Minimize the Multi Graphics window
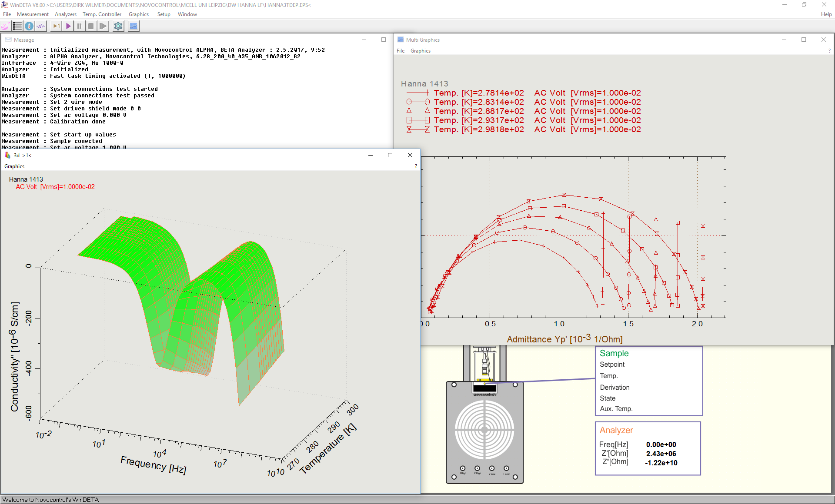The image size is (835, 504). click(x=784, y=40)
